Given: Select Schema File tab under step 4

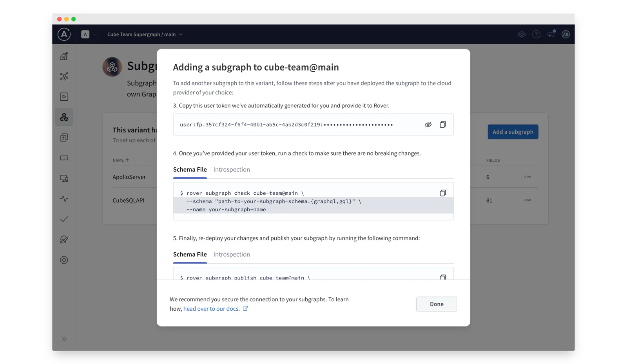Looking at the screenshot, I should [x=190, y=170].
